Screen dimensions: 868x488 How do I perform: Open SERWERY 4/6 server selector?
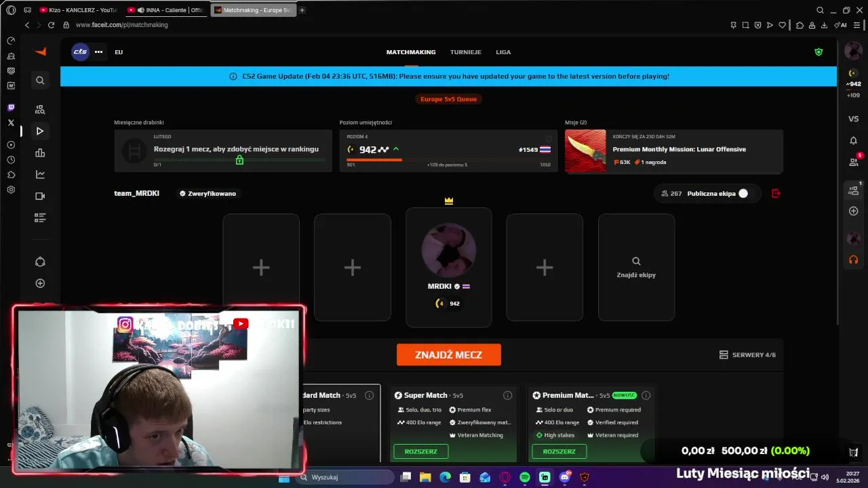747,354
